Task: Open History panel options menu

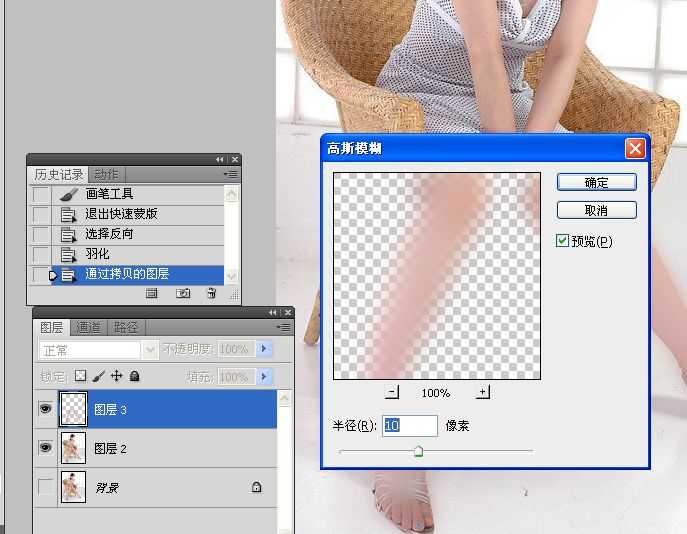Action: coord(230,174)
